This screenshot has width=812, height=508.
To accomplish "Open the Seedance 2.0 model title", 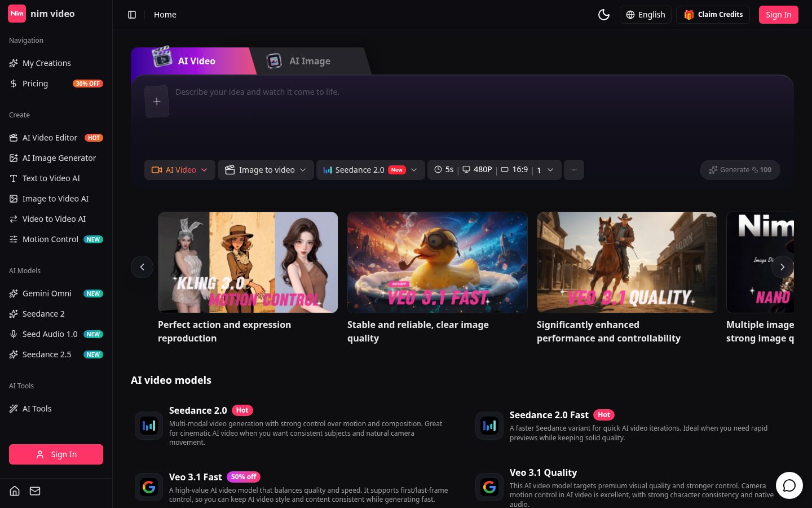I will [x=198, y=410].
